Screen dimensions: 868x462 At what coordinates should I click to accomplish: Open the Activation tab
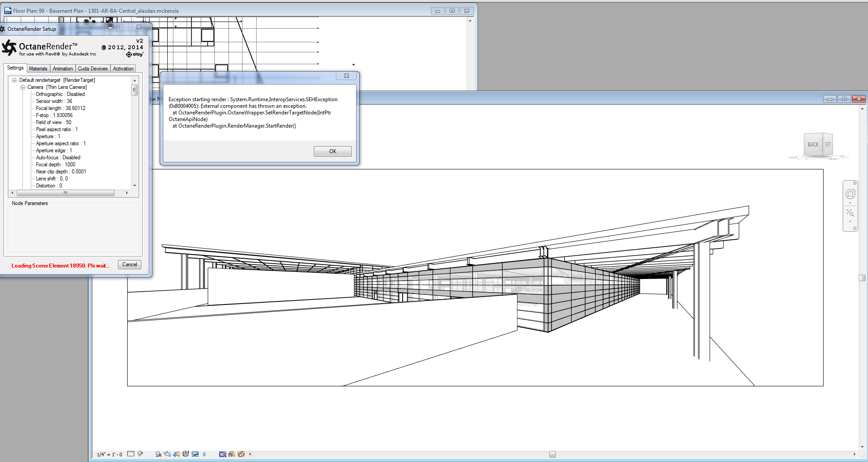click(x=123, y=69)
